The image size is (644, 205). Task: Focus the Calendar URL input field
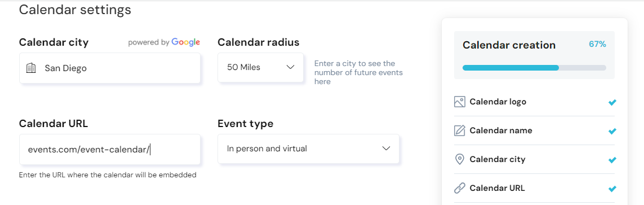click(110, 150)
